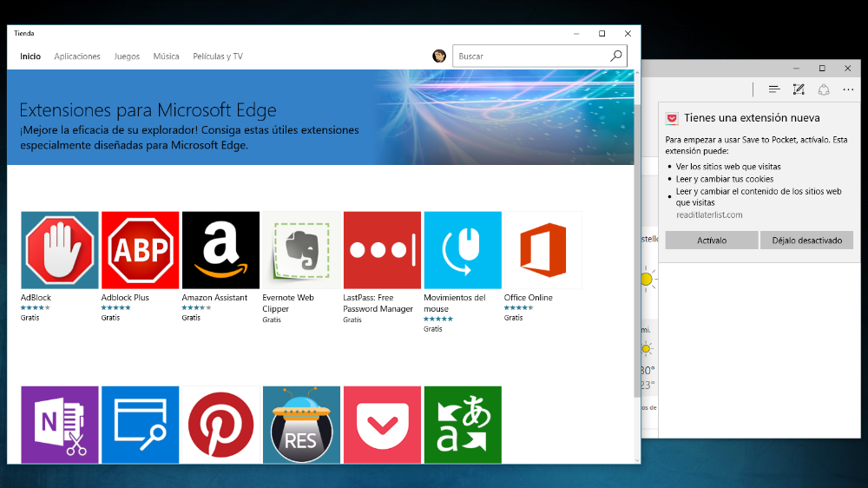Click the search magnifier icon
868x488 pixels.
click(x=616, y=56)
